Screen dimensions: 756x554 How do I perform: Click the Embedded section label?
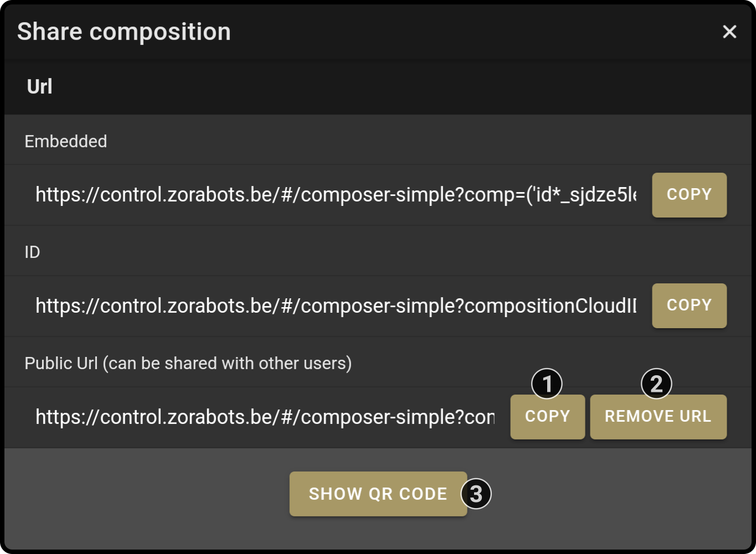pyautogui.click(x=66, y=141)
